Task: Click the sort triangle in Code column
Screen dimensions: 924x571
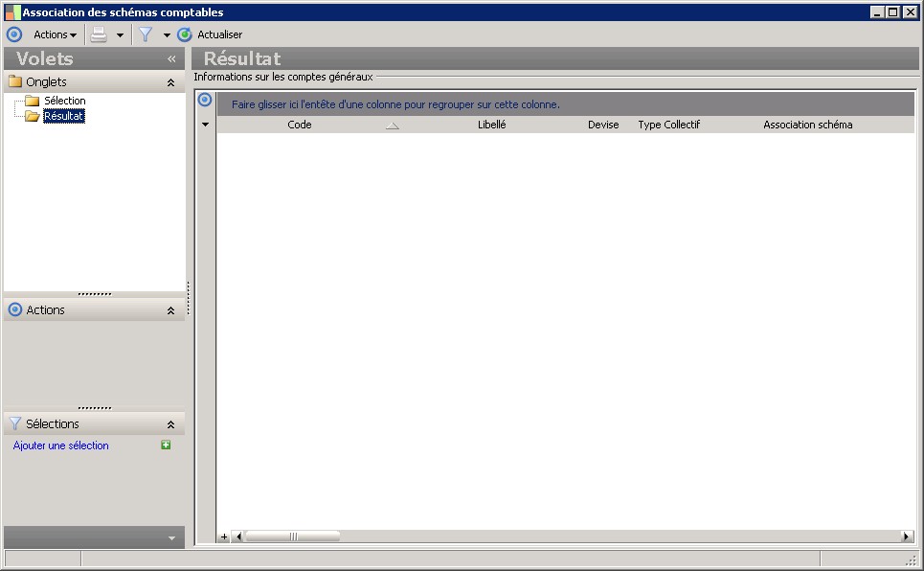Action: 393,126
